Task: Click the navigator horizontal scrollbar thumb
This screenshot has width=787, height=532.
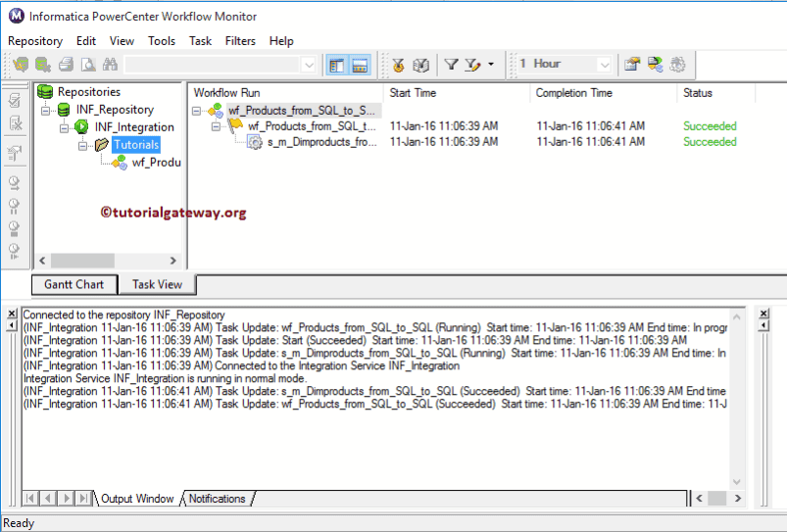Action: (82, 261)
